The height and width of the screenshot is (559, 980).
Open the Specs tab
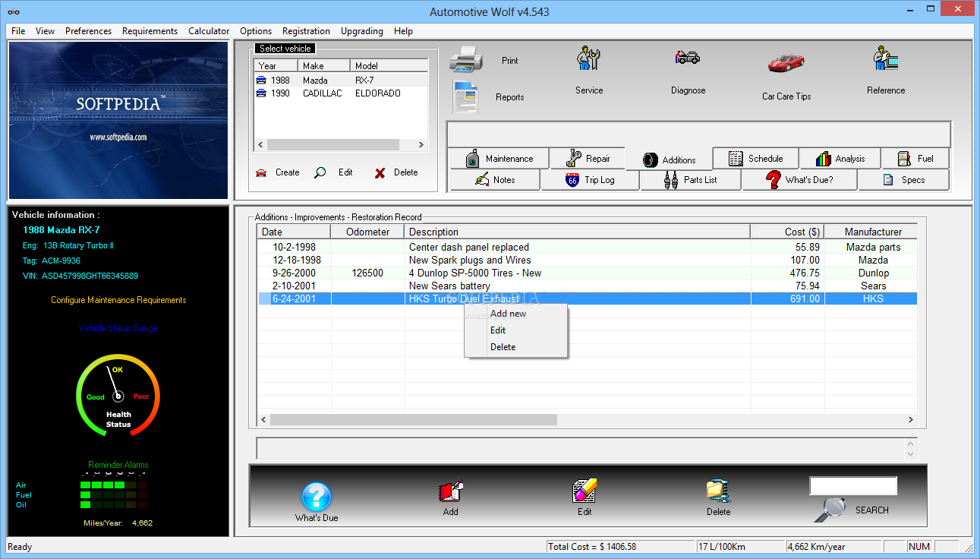click(903, 180)
